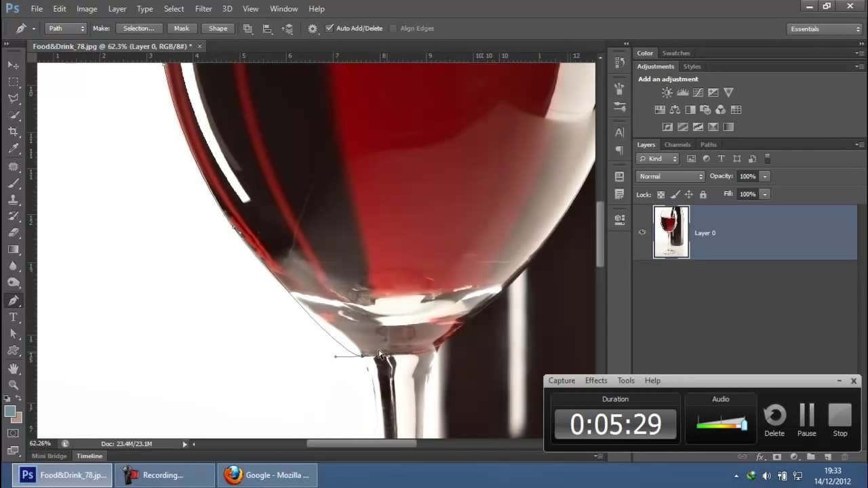868x488 pixels.
Task: Click the Brightness/Contrast adjustment icon
Action: tap(667, 93)
